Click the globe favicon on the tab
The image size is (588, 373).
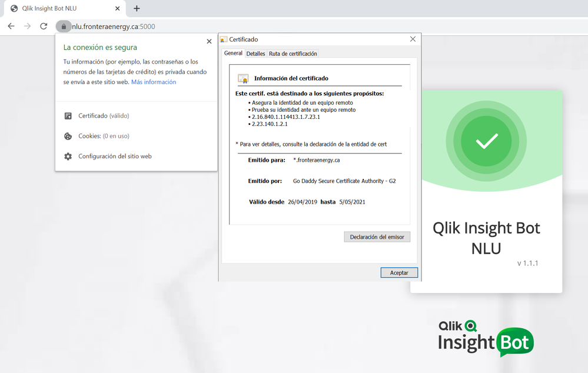coord(14,8)
